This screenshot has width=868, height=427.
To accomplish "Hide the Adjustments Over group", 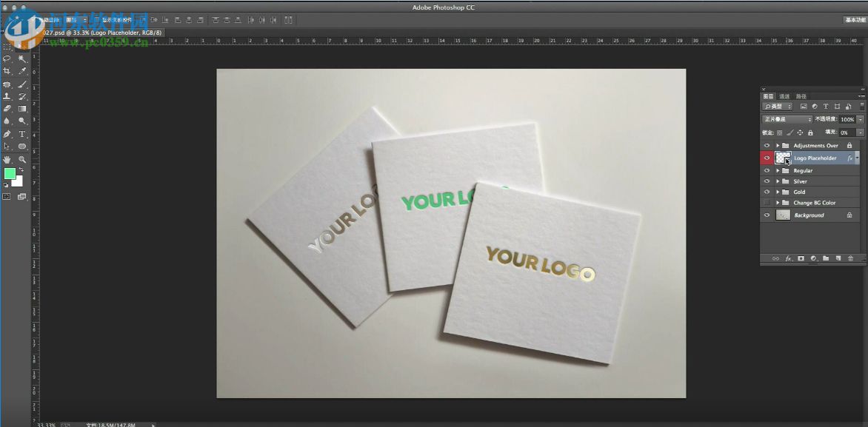I will coord(767,146).
